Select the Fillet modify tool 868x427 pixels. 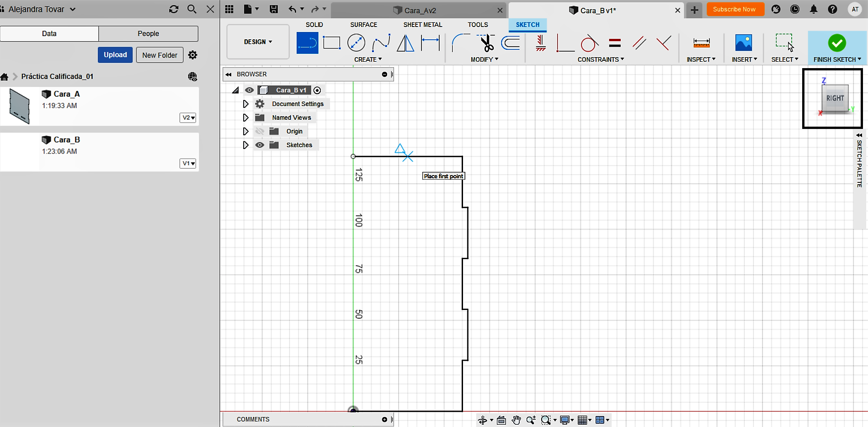tap(461, 43)
